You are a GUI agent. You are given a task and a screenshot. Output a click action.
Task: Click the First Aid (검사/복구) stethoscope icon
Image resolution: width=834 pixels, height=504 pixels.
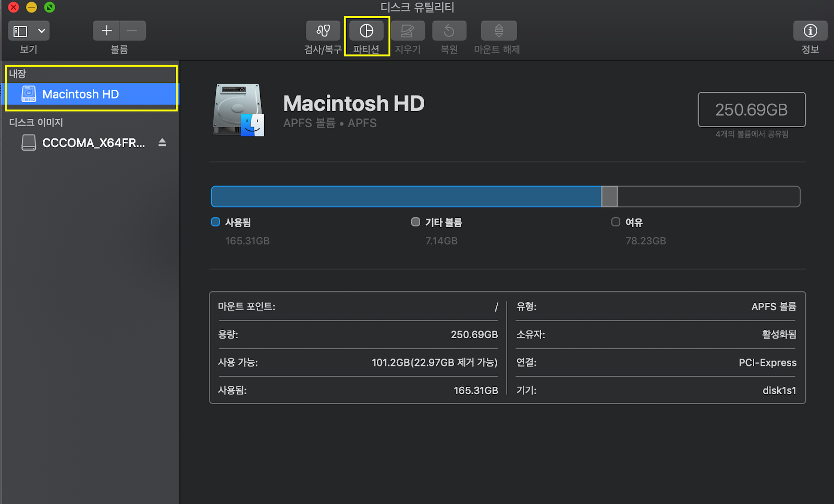[323, 31]
